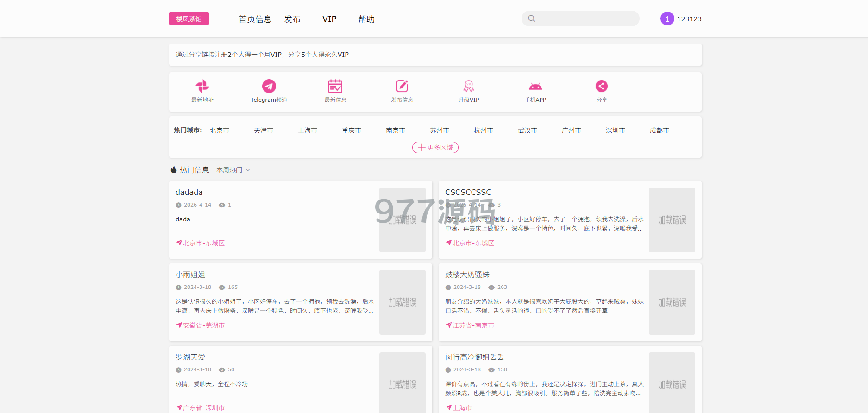Select 深圳市 in hot cities
Screen dimensions: 868x413
coord(616,131)
